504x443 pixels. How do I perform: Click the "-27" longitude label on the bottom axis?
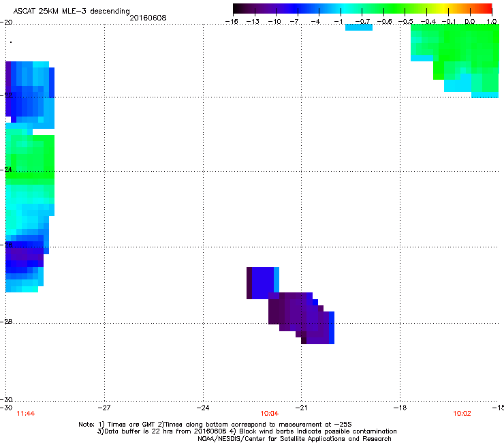click(104, 408)
